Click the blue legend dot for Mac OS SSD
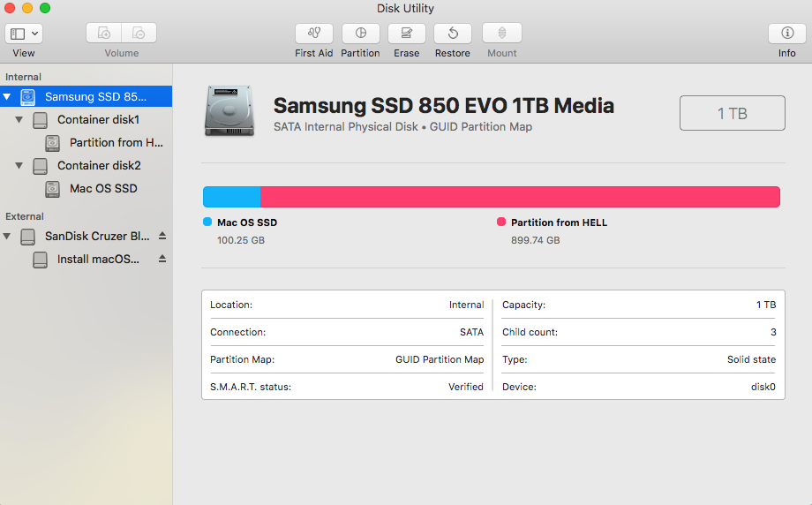This screenshot has width=812, height=505. (207, 222)
